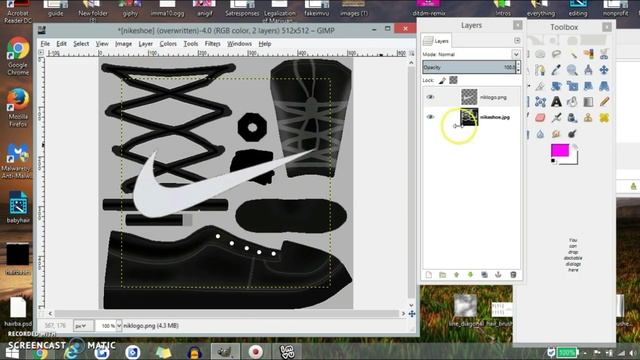The height and width of the screenshot is (360, 640).
Task: Create a new layer
Action: click(x=429, y=275)
